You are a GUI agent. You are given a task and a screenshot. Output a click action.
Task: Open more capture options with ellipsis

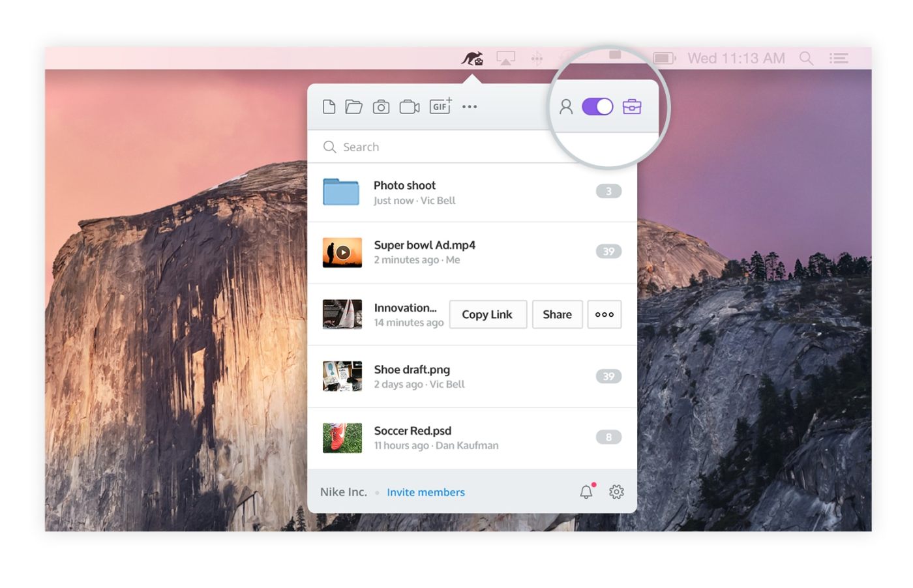(470, 106)
